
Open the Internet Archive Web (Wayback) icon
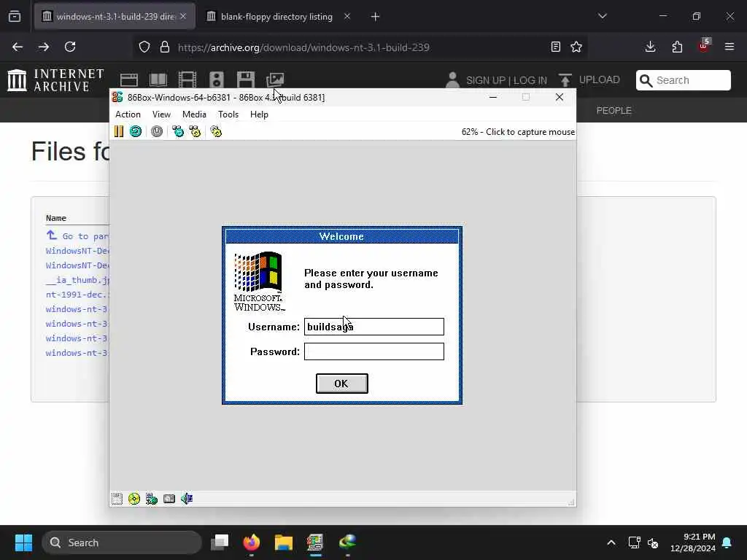[x=129, y=79]
